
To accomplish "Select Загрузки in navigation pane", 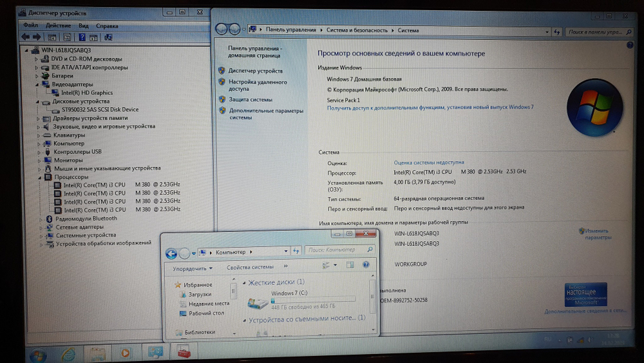I will pos(200,295).
